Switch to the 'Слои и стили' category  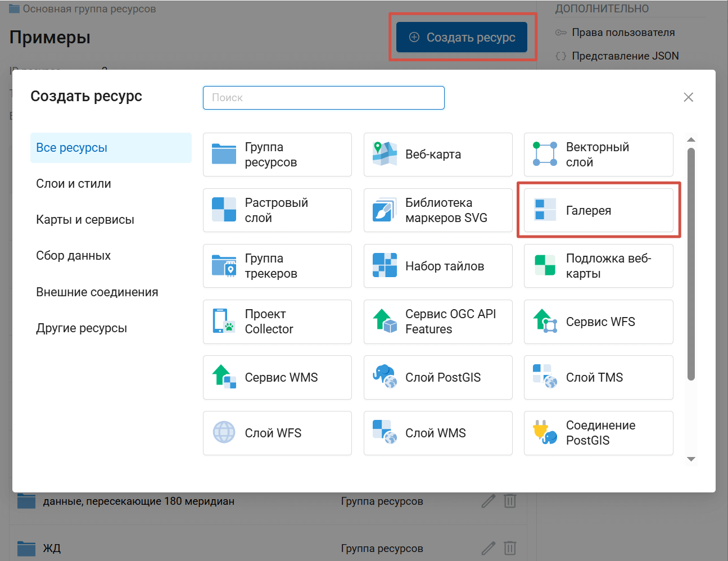(74, 184)
